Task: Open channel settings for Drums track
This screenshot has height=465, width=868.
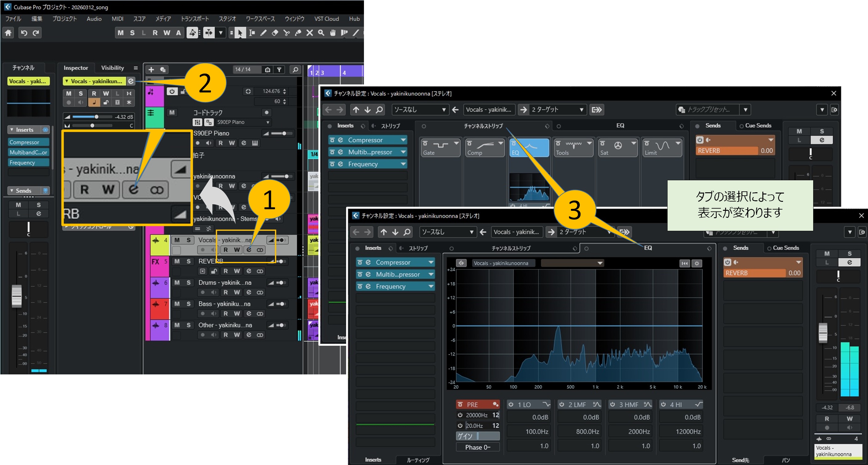Action: coord(249,292)
